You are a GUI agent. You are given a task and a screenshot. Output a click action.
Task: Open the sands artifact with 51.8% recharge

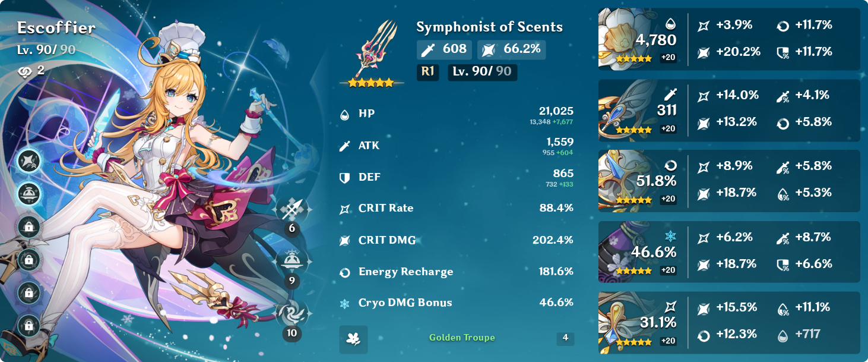729,181
